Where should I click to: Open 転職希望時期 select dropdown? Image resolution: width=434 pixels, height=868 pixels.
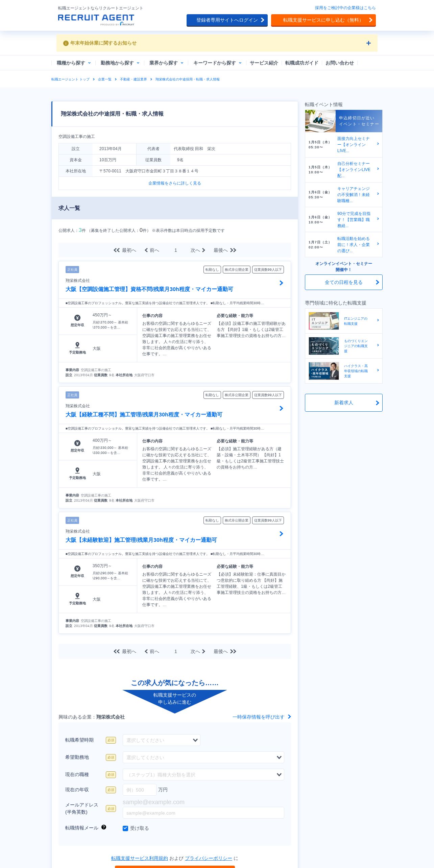pos(162,740)
